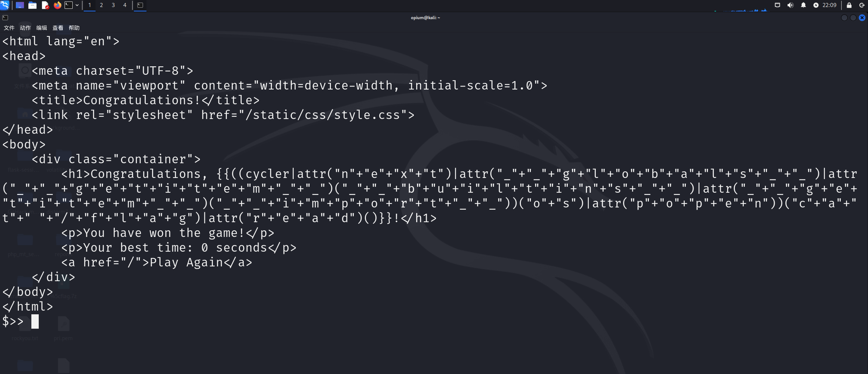This screenshot has height=374, width=868.
Task: Launch Firefox from the panel
Action: tap(57, 5)
